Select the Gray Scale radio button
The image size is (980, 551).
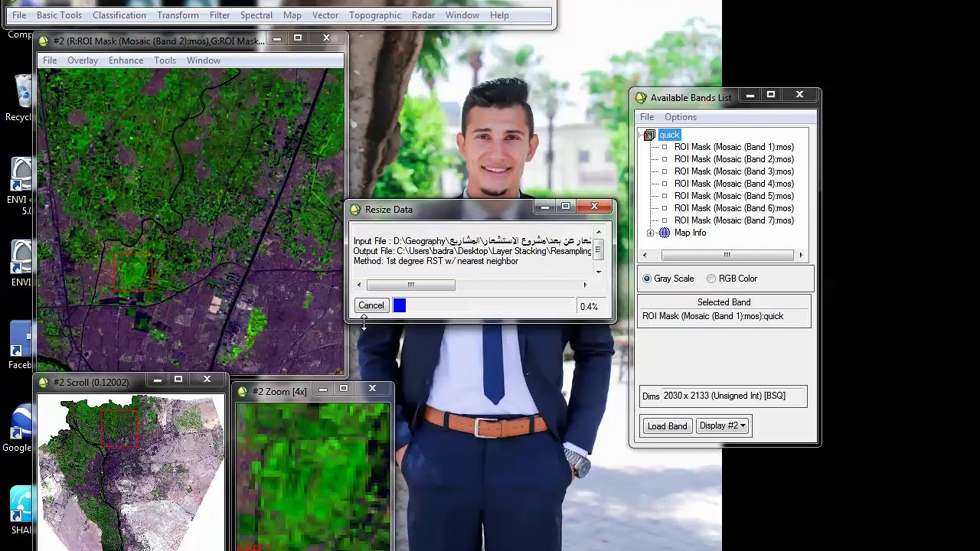(647, 279)
